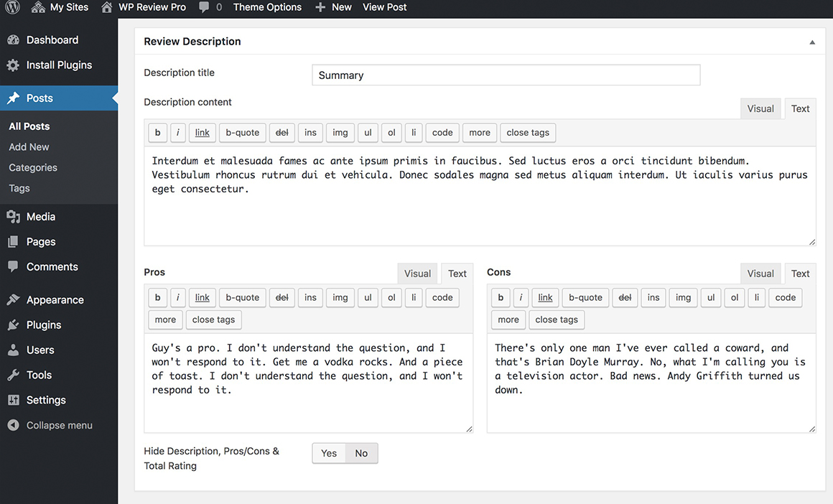Focus the Description title field

click(506, 75)
